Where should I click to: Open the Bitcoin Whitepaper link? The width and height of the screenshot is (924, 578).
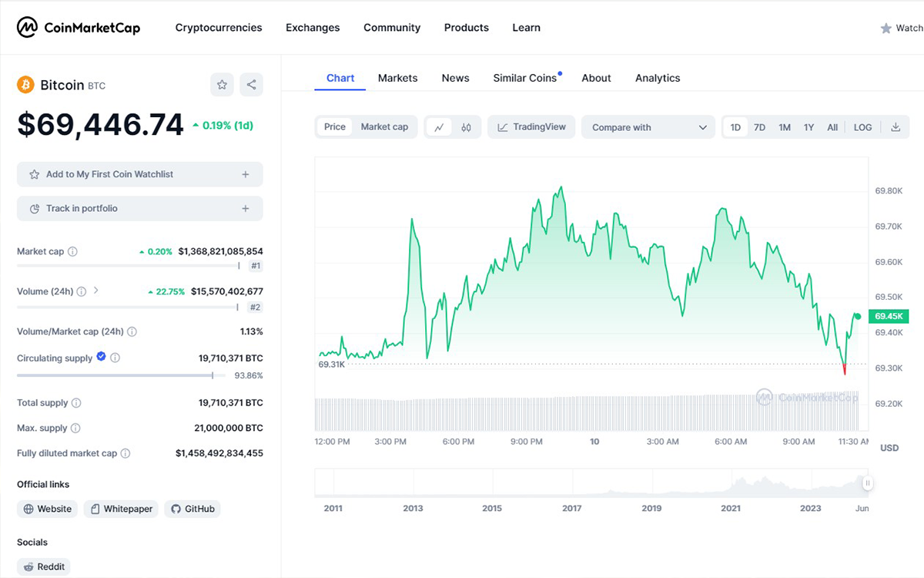(x=121, y=509)
